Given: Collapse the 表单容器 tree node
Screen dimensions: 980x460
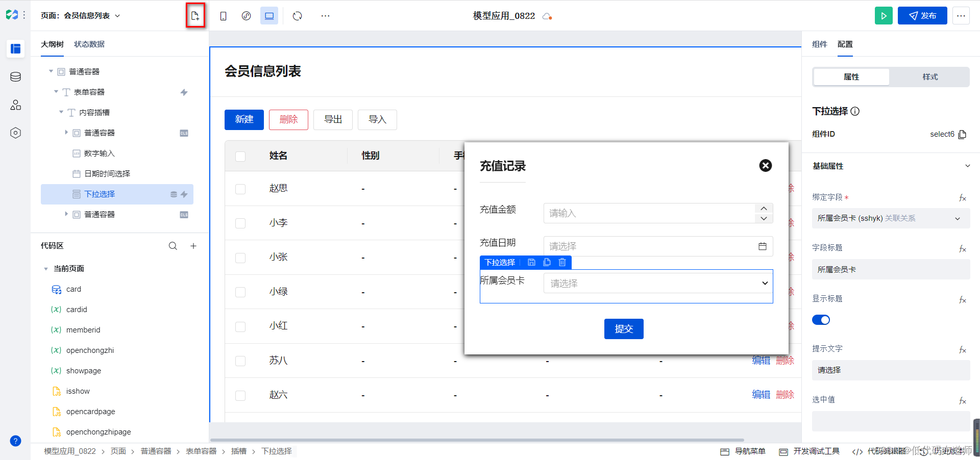Looking at the screenshot, I should point(56,92).
